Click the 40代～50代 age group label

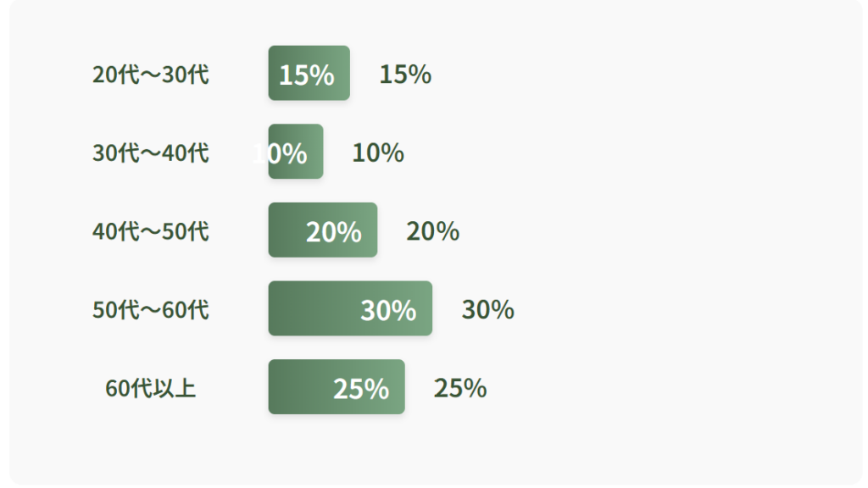(x=151, y=231)
